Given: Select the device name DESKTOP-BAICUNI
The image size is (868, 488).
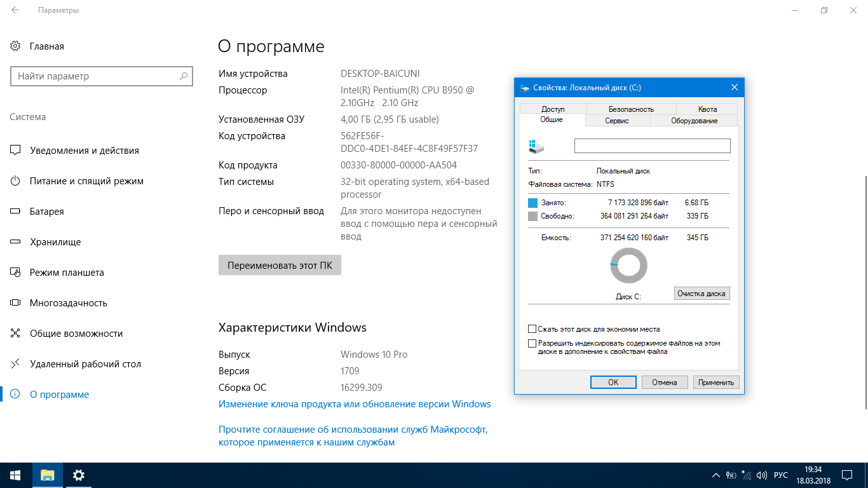Looking at the screenshot, I should [x=380, y=74].
